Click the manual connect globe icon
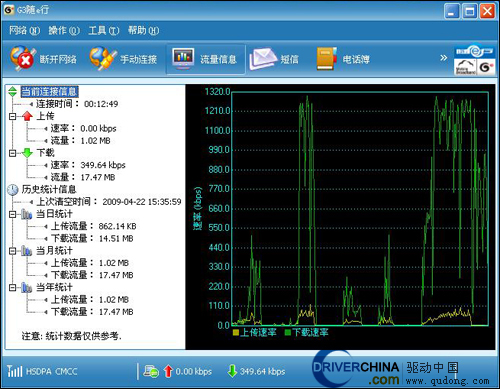 [x=103, y=58]
